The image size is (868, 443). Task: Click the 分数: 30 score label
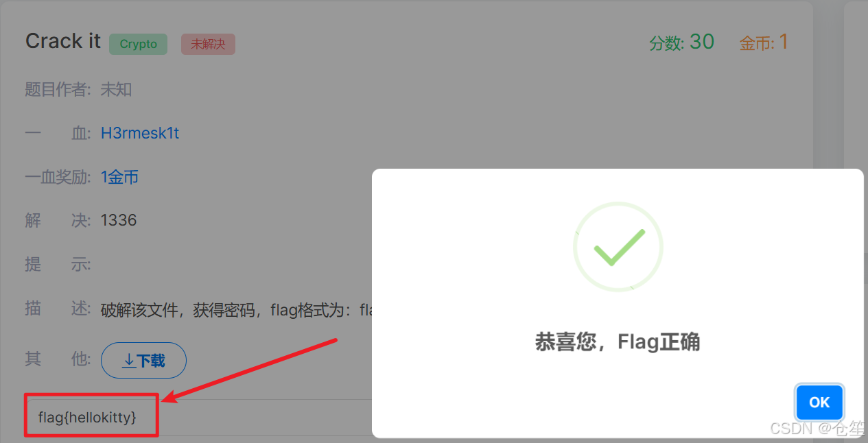(682, 43)
